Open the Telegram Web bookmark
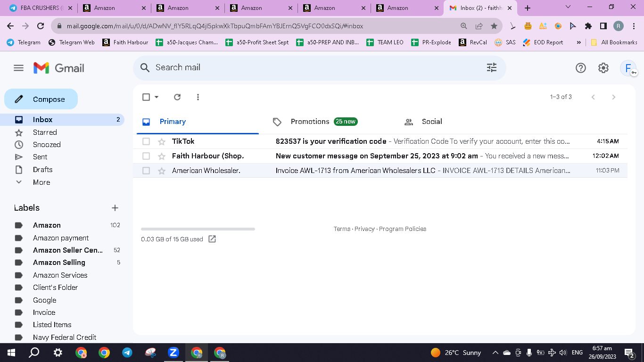 [71, 42]
